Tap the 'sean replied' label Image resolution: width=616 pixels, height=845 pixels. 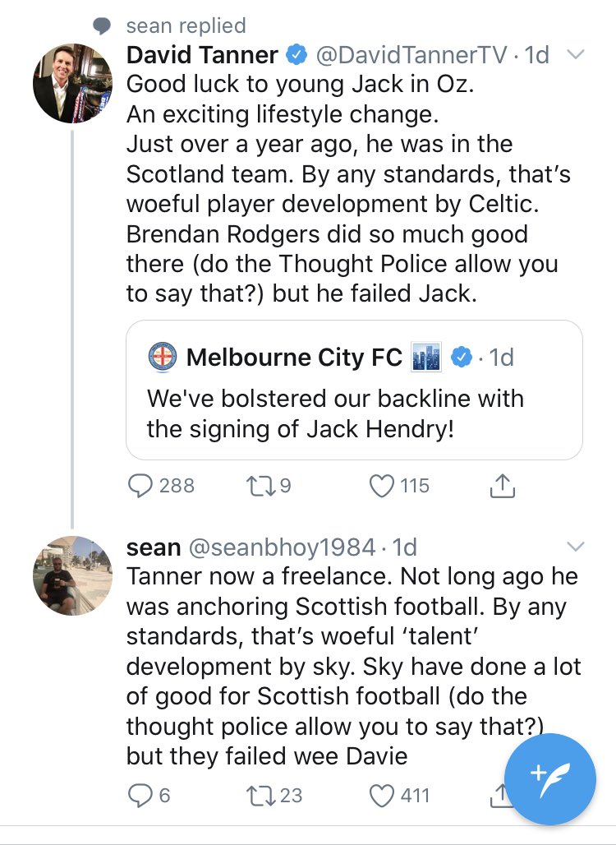tap(186, 25)
